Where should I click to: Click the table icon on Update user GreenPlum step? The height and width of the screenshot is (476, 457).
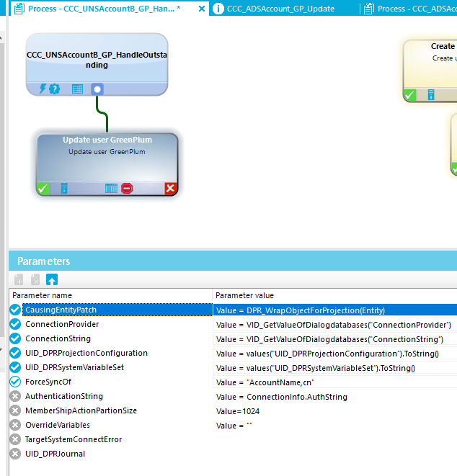(111, 189)
